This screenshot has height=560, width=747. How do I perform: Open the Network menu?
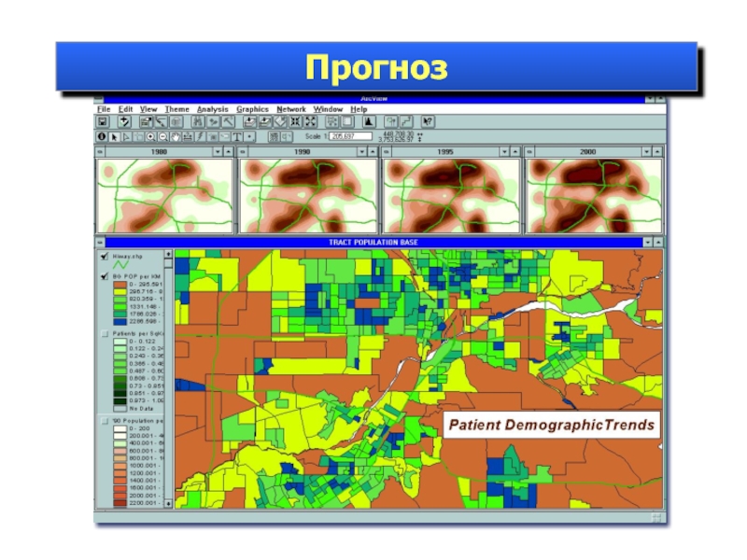(x=291, y=109)
